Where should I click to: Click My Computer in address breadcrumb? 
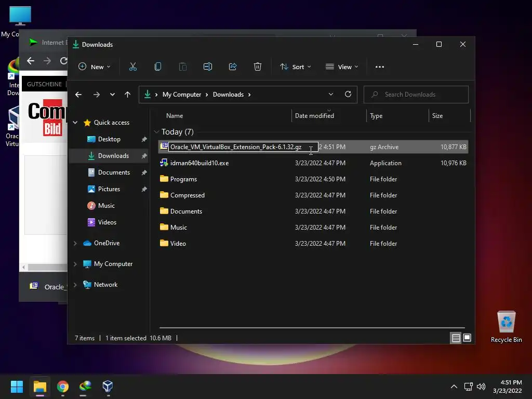coord(182,95)
